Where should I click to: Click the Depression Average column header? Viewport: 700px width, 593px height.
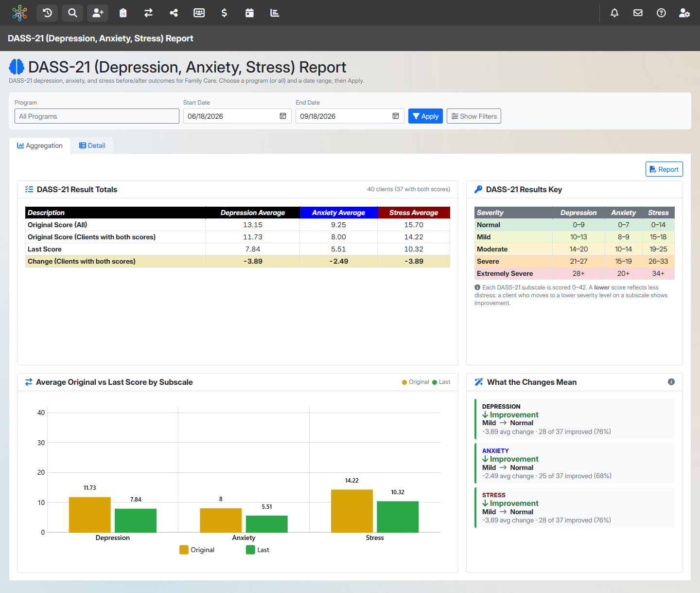pyautogui.click(x=253, y=213)
